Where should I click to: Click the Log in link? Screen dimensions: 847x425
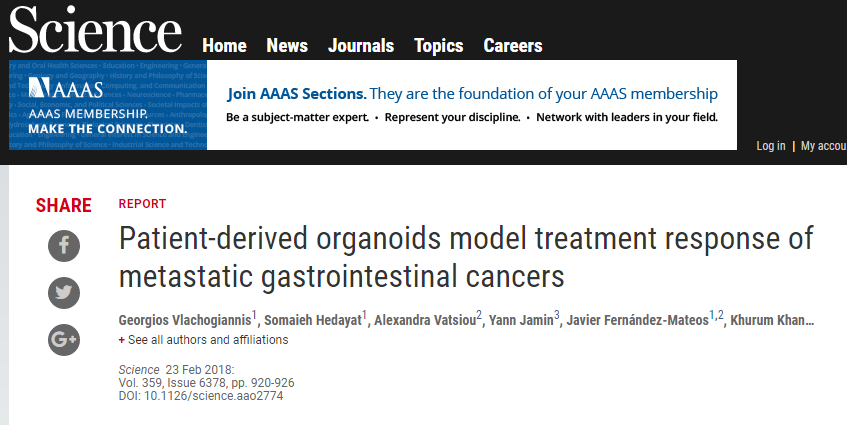tap(771, 146)
